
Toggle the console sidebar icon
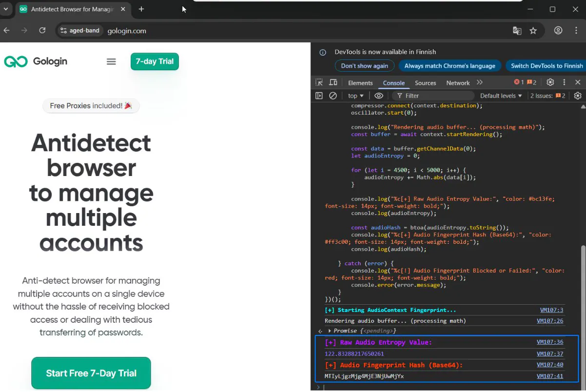coord(319,96)
